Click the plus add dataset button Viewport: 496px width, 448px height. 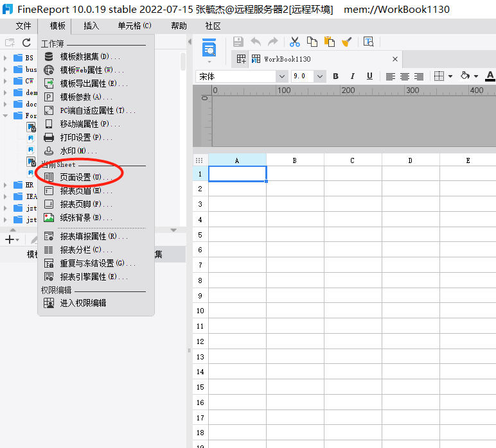tap(10, 239)
